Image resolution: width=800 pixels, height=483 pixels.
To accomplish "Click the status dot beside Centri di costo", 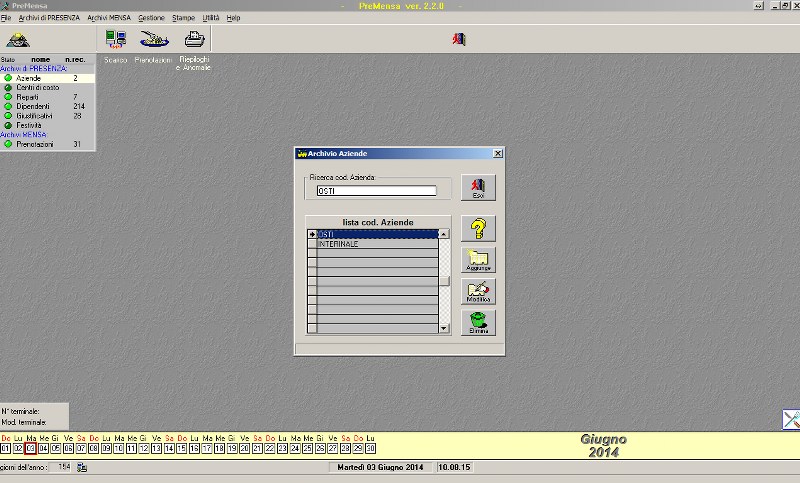I will (8, 88).
